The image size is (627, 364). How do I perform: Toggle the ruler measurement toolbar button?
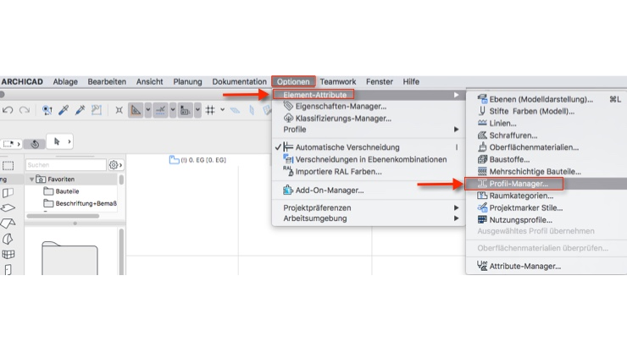click(186, 110)
